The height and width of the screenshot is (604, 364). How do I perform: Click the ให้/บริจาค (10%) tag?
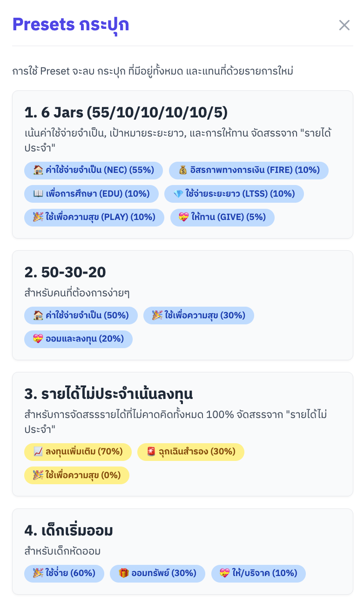click(258, 573)
